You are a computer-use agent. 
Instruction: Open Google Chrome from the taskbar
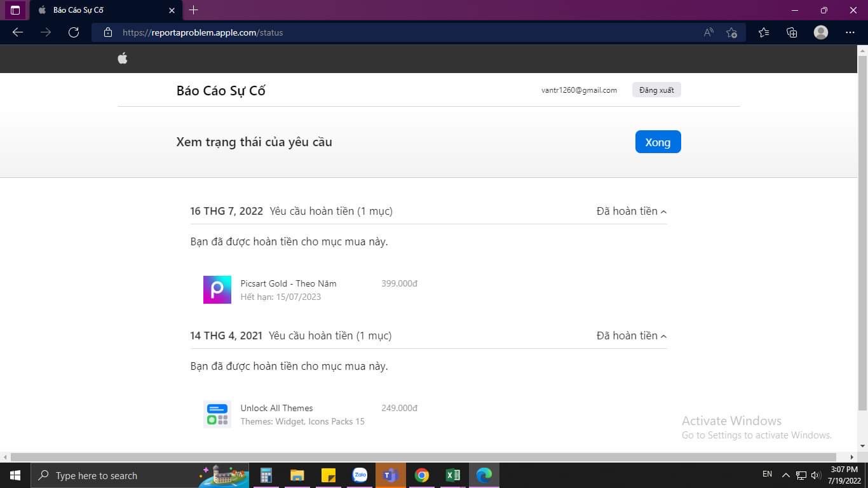(x=421, y=475)
